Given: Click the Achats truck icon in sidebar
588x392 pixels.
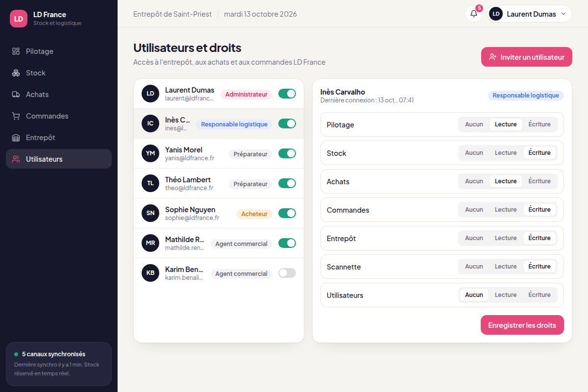Looking at the screenshot, I should (16, 95).
